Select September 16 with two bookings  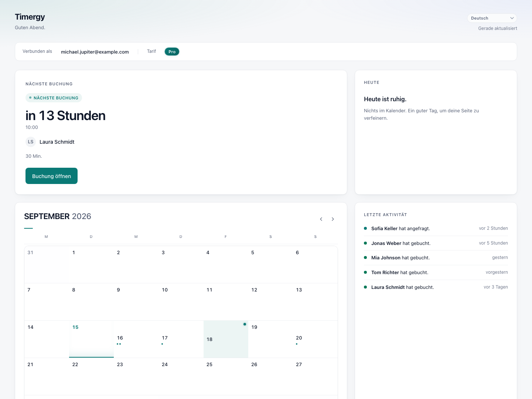point(136,339)
